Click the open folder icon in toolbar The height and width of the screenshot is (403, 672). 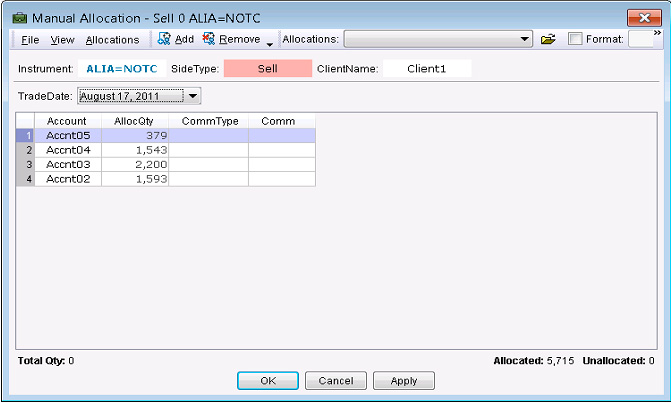coord(548,40)
